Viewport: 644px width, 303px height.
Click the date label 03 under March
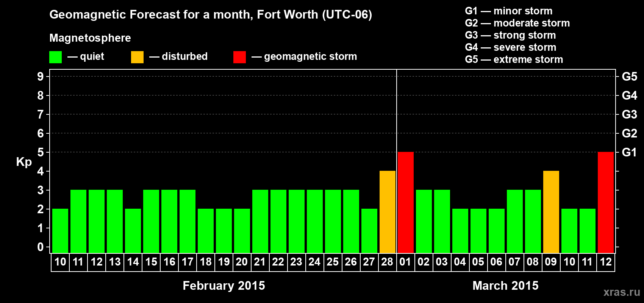point(442,262)
